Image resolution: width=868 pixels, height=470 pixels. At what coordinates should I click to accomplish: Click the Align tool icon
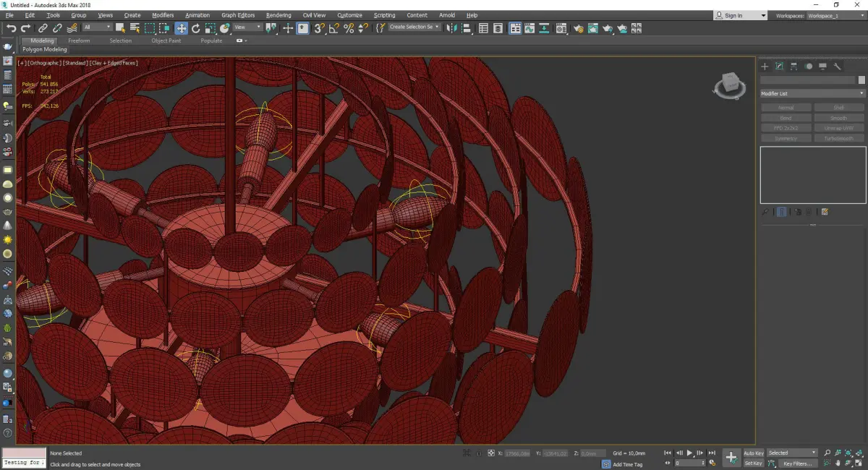pyautogui.click(x=467, y=28)
